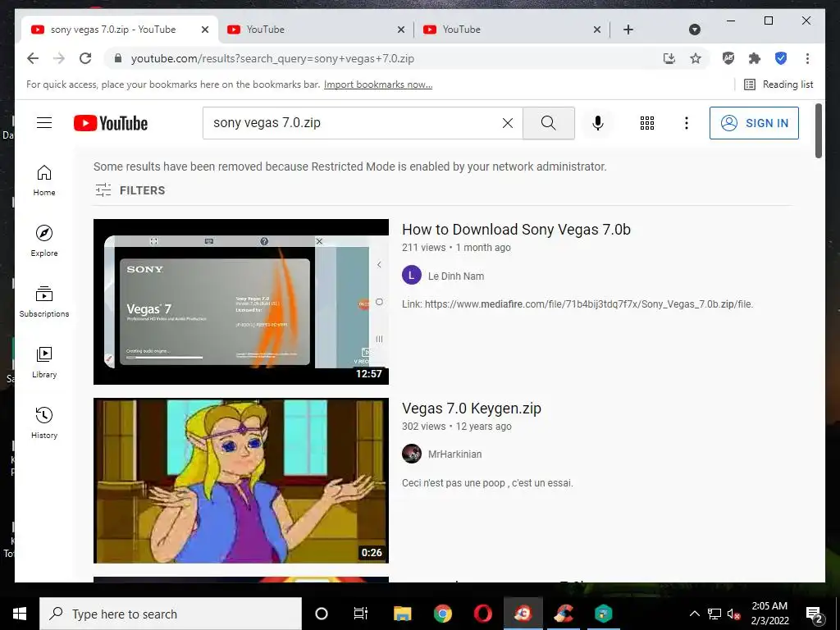Open Vegas 7.0 Keygen.zip title

[472, 409]
